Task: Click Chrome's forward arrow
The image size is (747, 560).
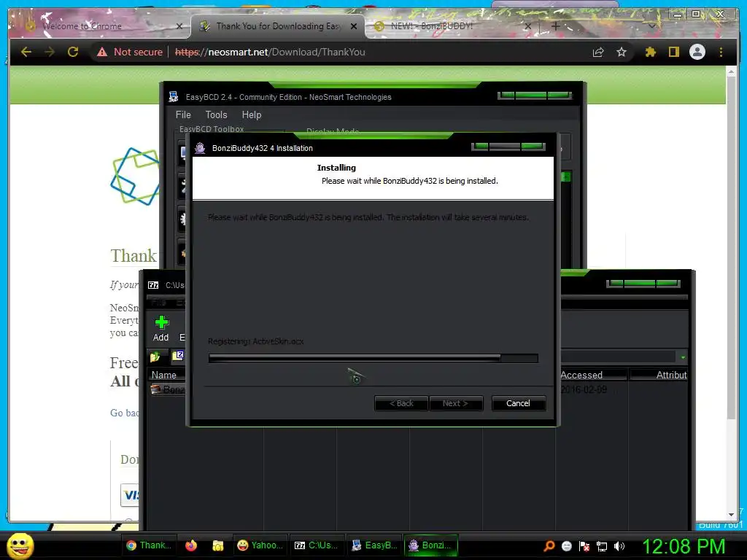Action: pos(50,52)
